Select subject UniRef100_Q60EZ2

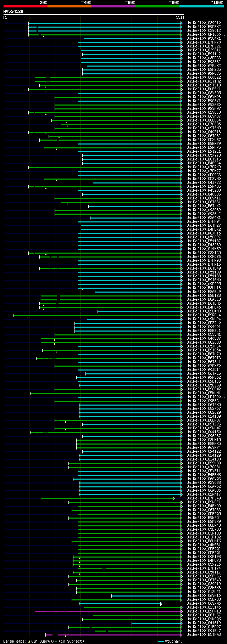(204, 78)
